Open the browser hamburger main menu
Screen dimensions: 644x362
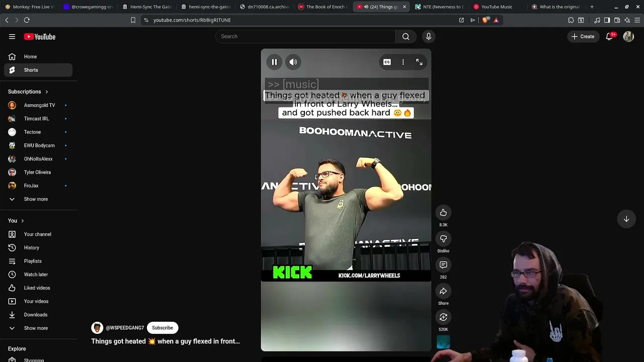point(637,20)
